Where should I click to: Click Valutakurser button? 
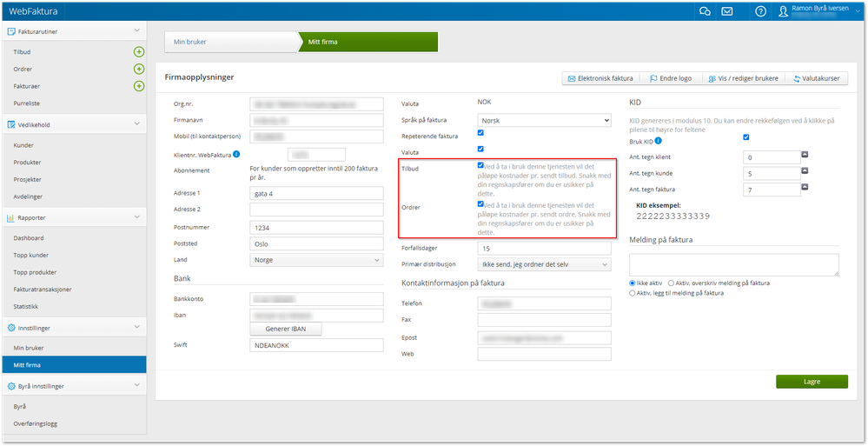click(x=817, y=78)
